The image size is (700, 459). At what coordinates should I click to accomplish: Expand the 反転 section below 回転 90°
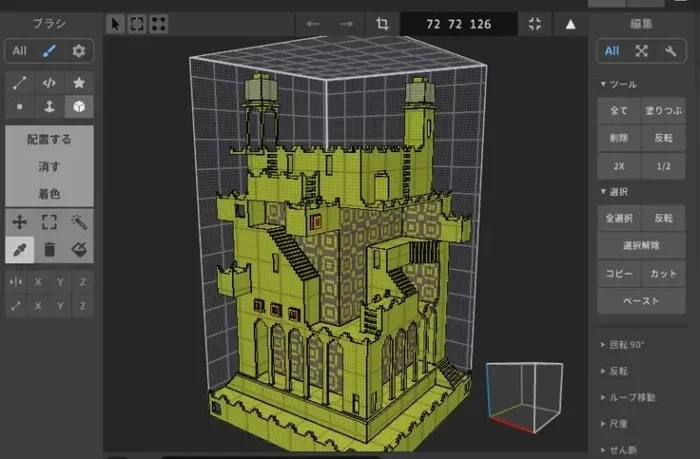614,371
